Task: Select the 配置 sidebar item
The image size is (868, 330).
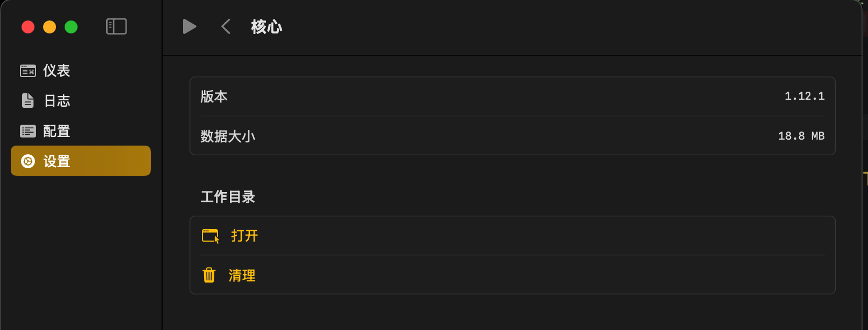Action: (x=57, y=131)
